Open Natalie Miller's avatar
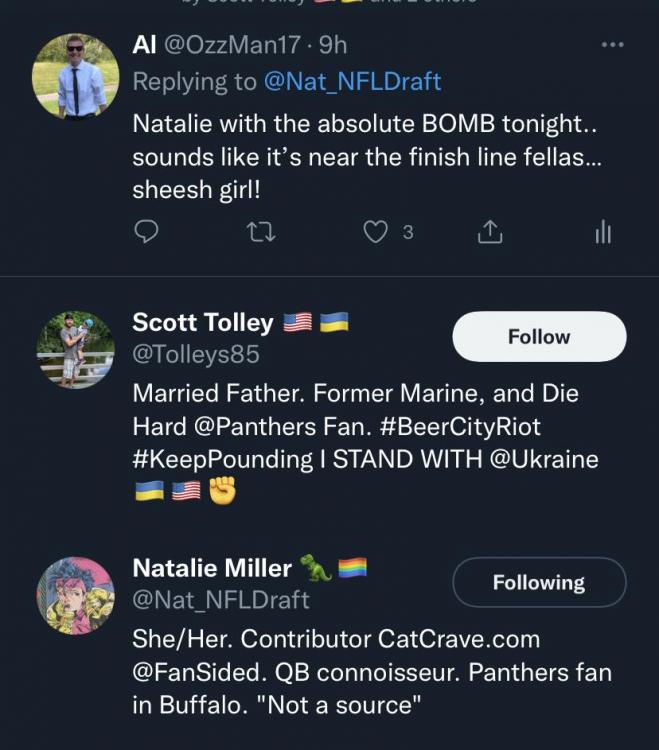This screenshot has height=750, width=659. click(75, 593)
